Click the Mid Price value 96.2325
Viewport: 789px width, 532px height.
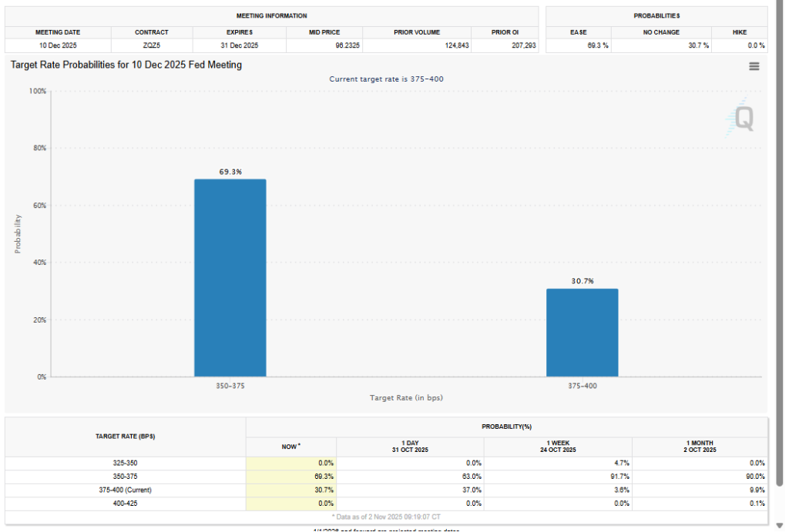click(x=324, y=45)
